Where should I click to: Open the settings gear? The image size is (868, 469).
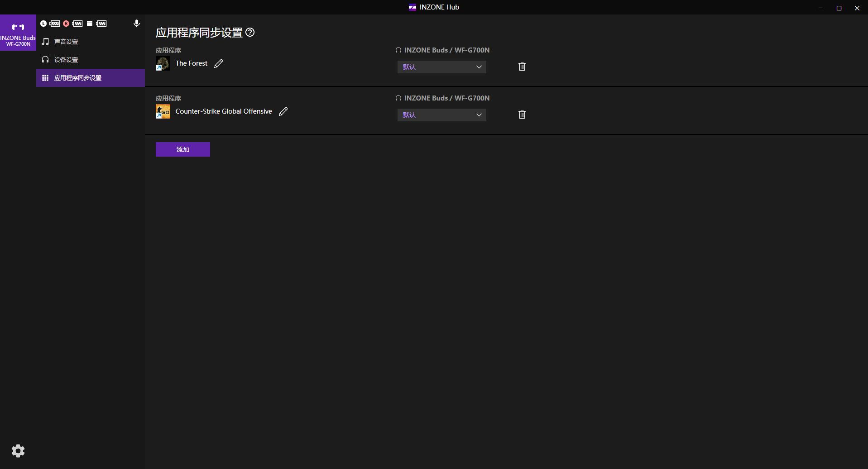(18, 451)
